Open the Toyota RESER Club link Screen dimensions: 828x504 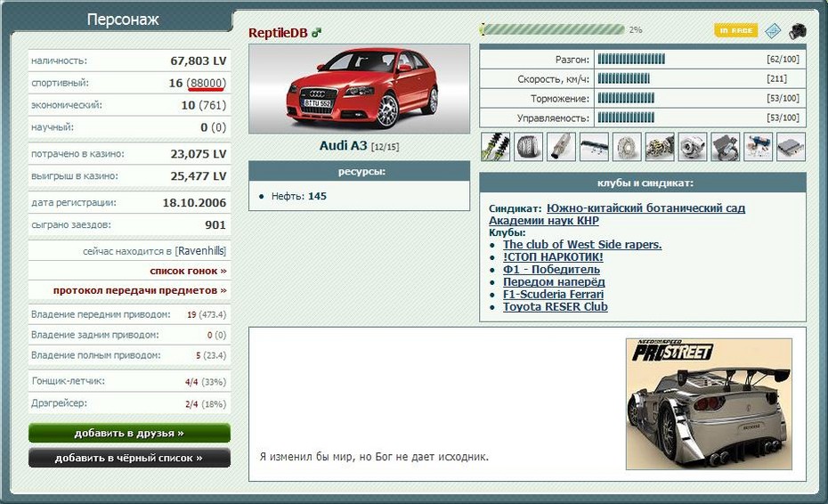coord(555,307)
